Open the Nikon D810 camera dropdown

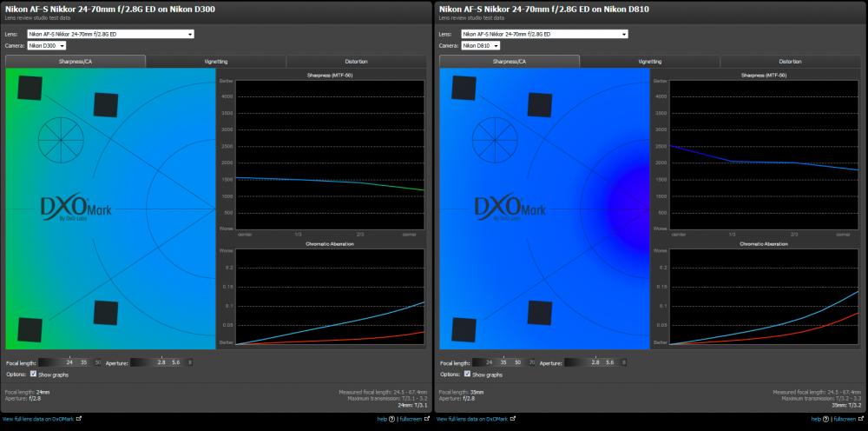(481, 45)
